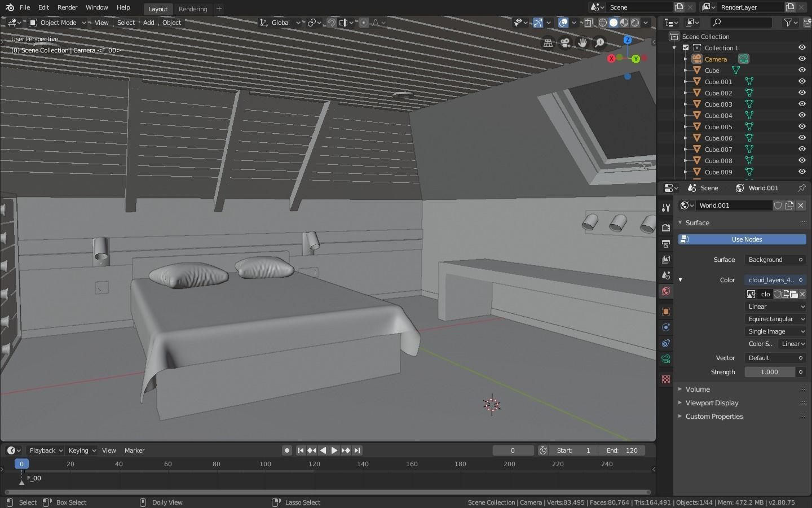The image size is (812, 508).
Task: Hide Cube.004 in the outliner
Action: (802, 115)
